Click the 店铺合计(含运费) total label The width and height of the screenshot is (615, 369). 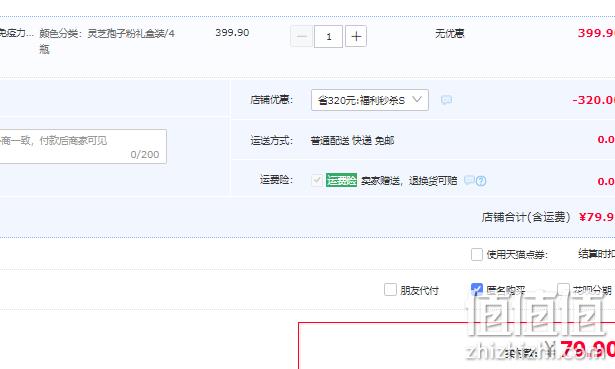tap(526, 217)
